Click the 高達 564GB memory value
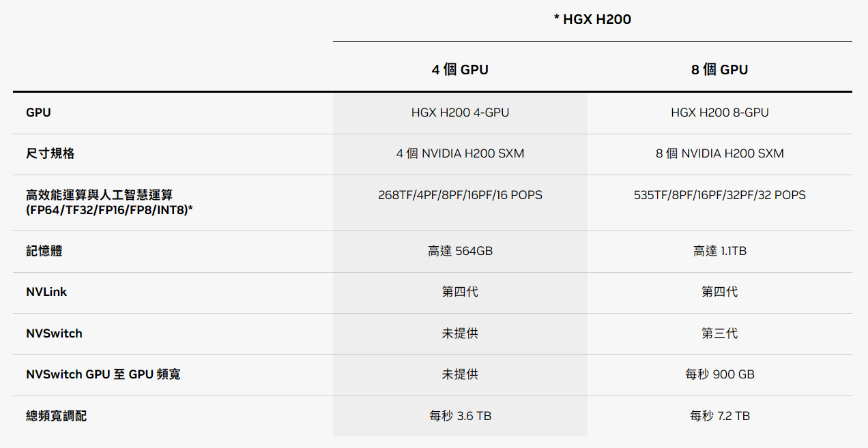 coord(460,251)
